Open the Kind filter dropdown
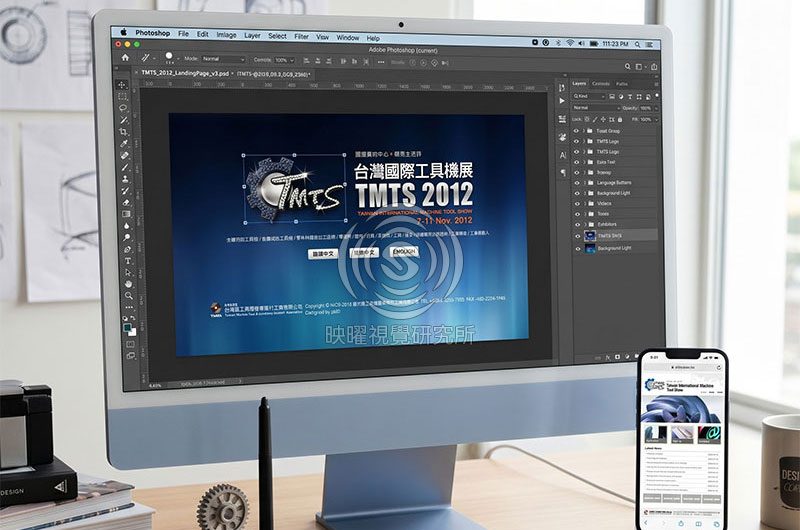Viewport: 800px width, 530px height. coord(589,96)
